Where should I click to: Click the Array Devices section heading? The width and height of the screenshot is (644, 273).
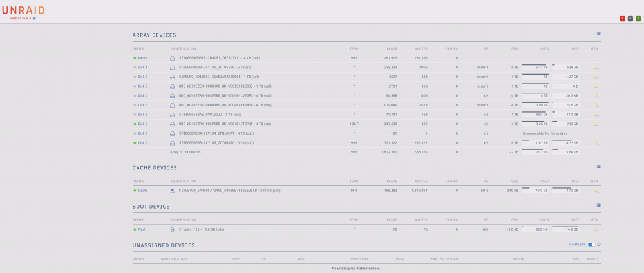154,35
